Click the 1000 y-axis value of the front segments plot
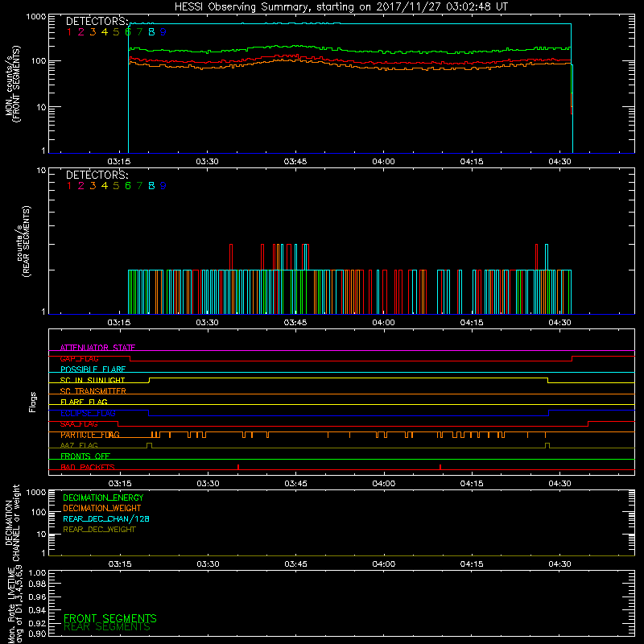Image resolution: width=644 pixels, height=644 pixels. (36, 17)
